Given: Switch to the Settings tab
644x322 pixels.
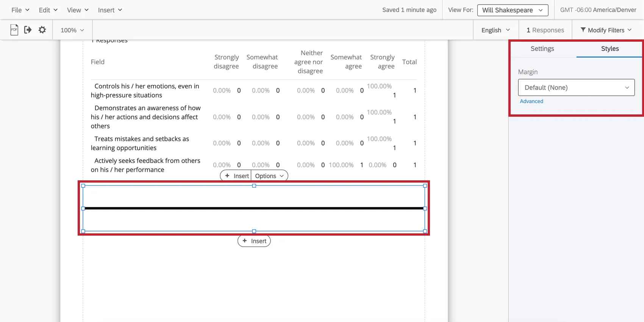Looking at the screenshot, I should click(x=542, y=48).
